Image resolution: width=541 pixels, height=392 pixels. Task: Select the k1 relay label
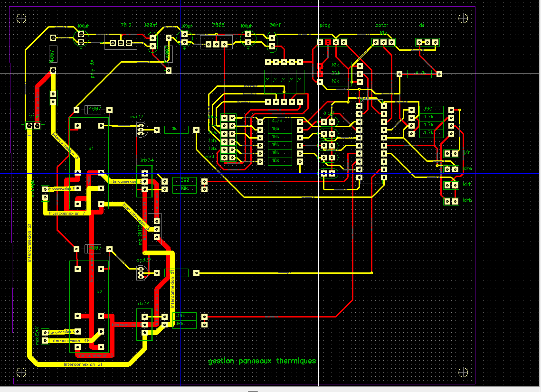[x=91, y=148]
